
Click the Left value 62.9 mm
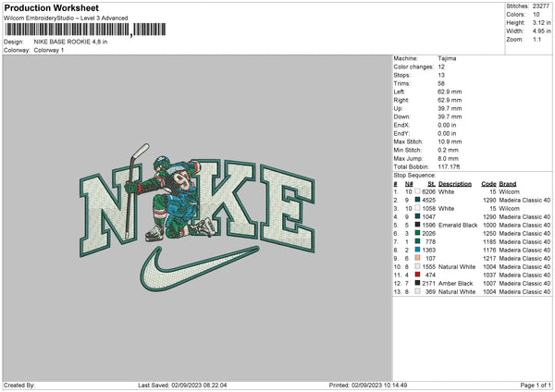click(450, 92)
